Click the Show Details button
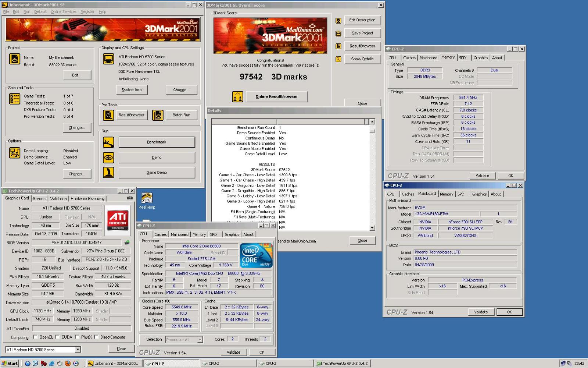 pos(362,59)
